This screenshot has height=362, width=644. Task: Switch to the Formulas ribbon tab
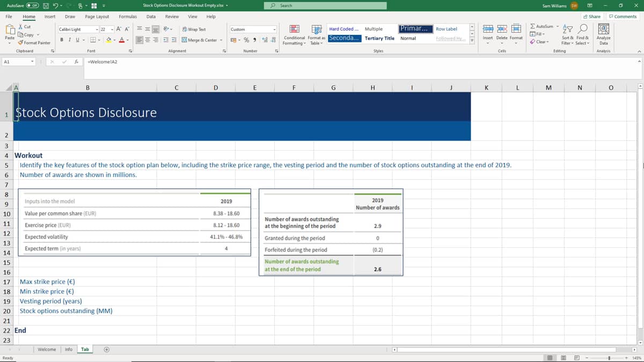[128, 17]
